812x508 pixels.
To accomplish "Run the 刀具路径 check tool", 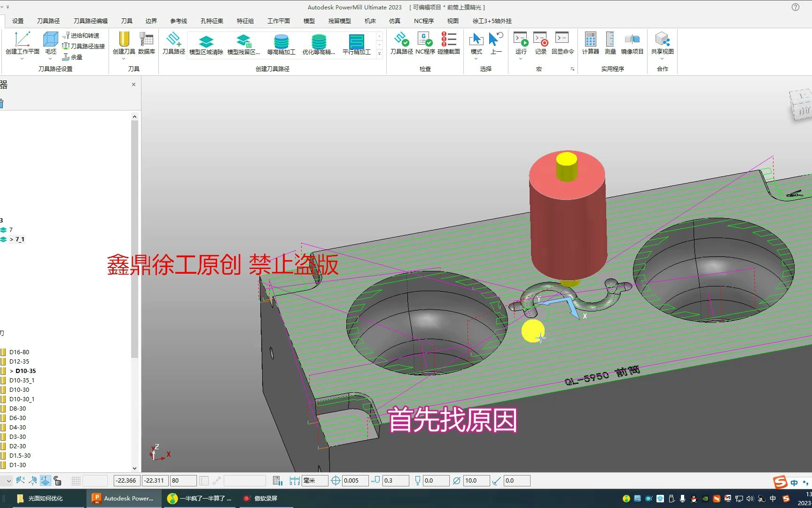I will [x=401, y=43].
